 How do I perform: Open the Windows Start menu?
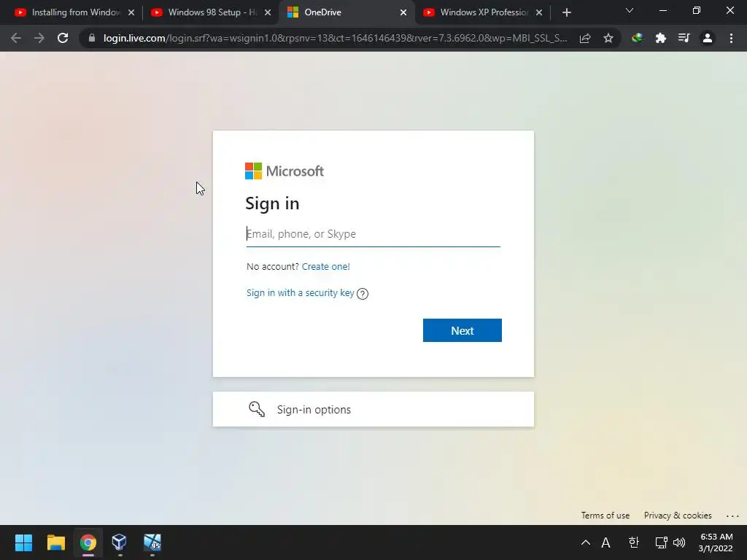tap(24, 542)
